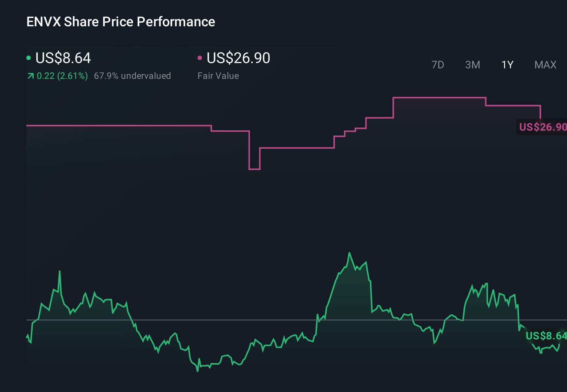
Task: Select the 1Y time range
Action: tap(507, 65)
